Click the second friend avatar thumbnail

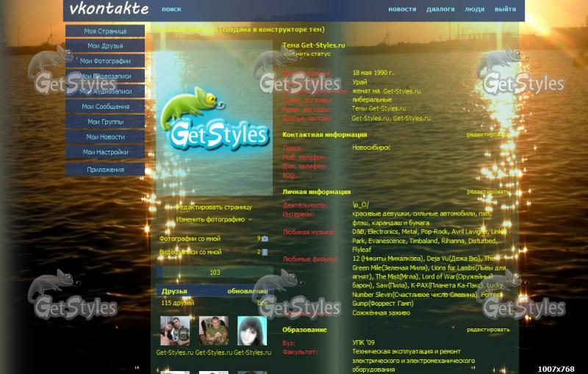(x=213, y=331)
